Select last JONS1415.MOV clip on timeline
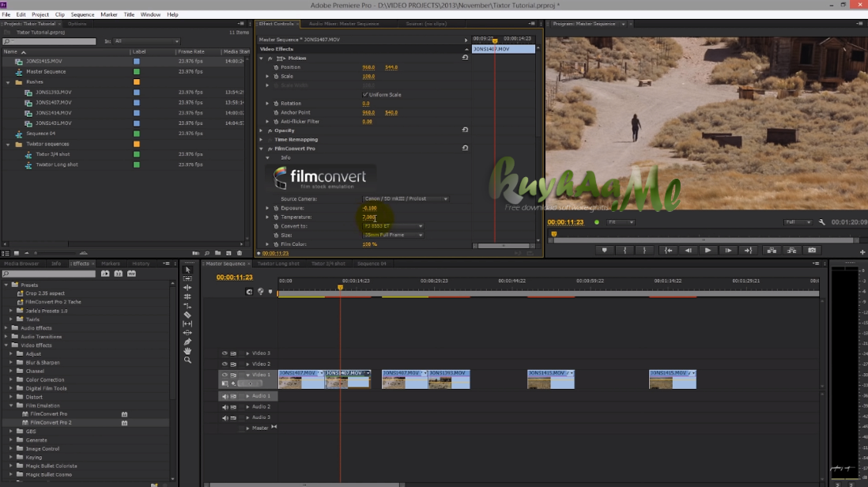 point(673,379)
